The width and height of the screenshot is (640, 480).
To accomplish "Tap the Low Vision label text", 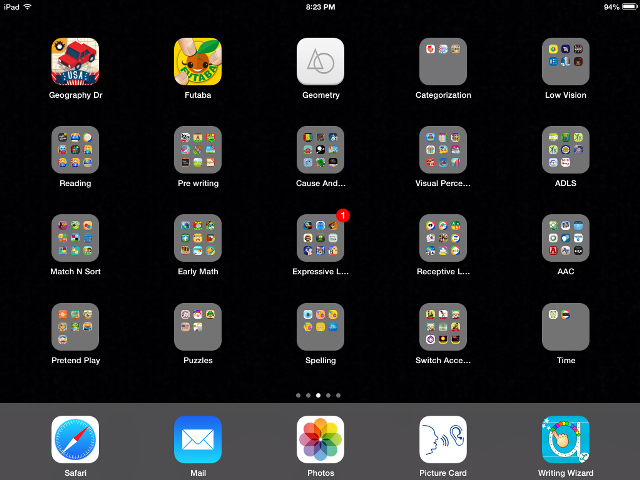I will point(566,95).
